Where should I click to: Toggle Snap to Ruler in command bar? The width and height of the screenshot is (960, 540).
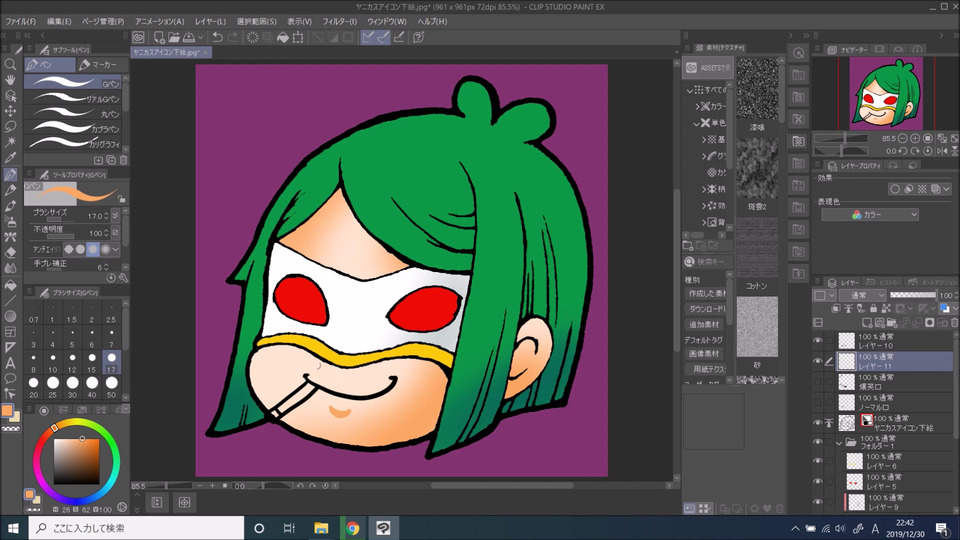pyautogui.click(x=368, y=37)
